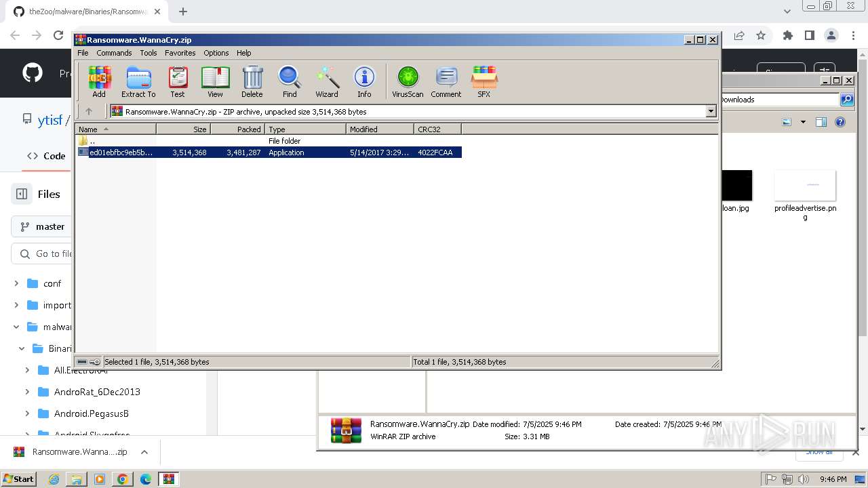Sort by the Size column header

(x=184, y=129)
